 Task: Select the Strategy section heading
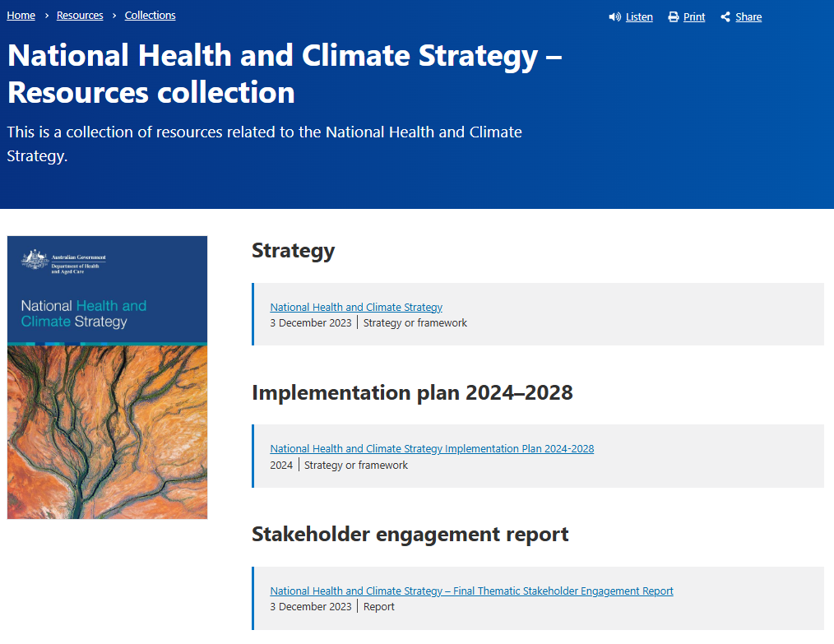(293, 251)
